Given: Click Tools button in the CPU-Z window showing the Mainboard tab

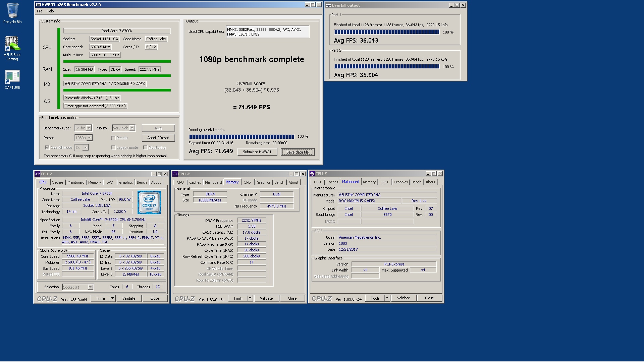Looking at the screenshot, I should click(375, 298).
